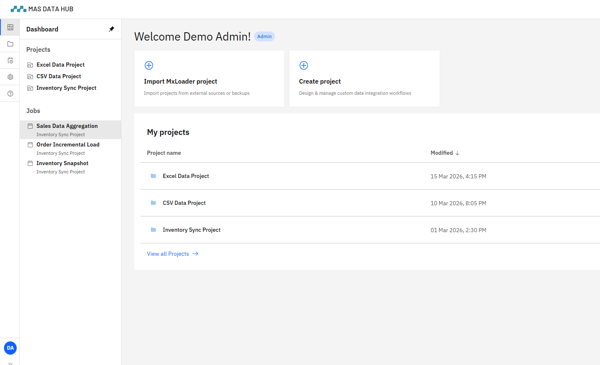Click the Import MxLoader project card

[209, 78]
